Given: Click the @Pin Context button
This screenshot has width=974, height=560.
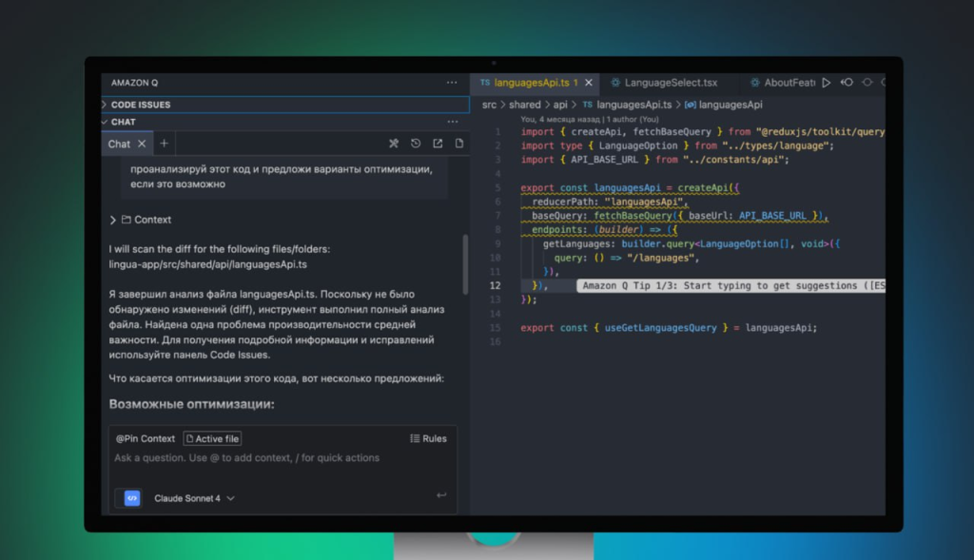Looking at the screenshot, I should pos(146,438).
